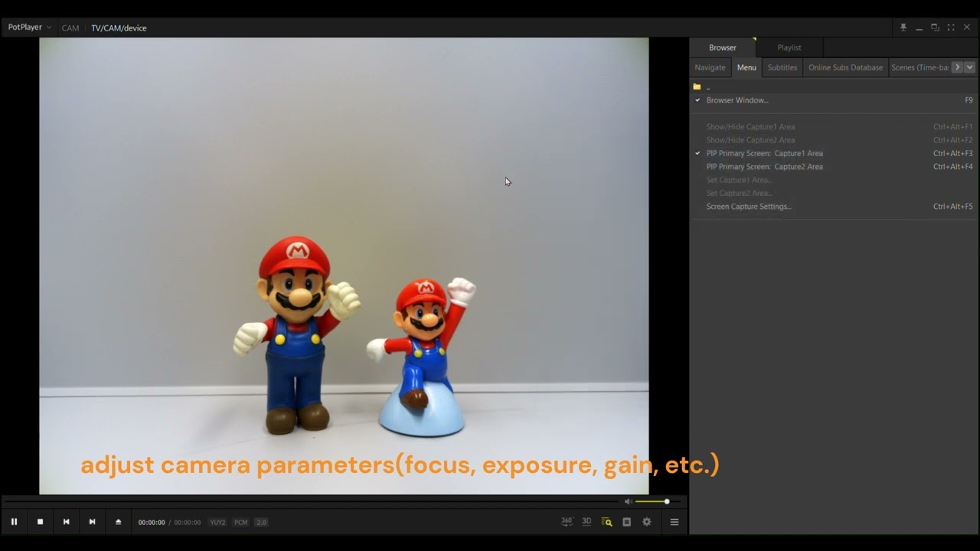Image resolution: width=980 pixels, height=551 pixels.
Task: Click Show/Hide Capture2 Area entry
Action: (833, 140)
